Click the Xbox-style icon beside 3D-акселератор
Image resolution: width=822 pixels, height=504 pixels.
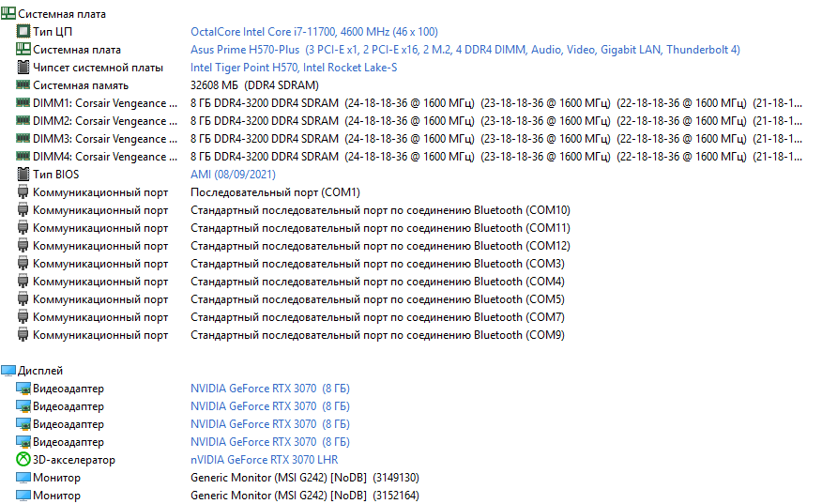[23, 460]
